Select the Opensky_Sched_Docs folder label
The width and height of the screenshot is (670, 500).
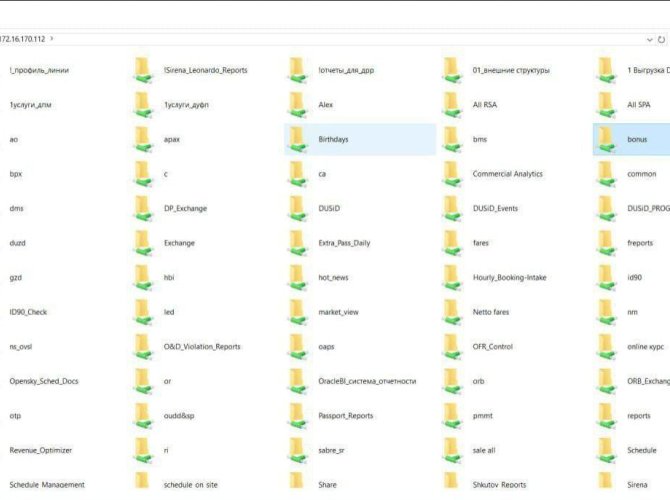(41, 381)
